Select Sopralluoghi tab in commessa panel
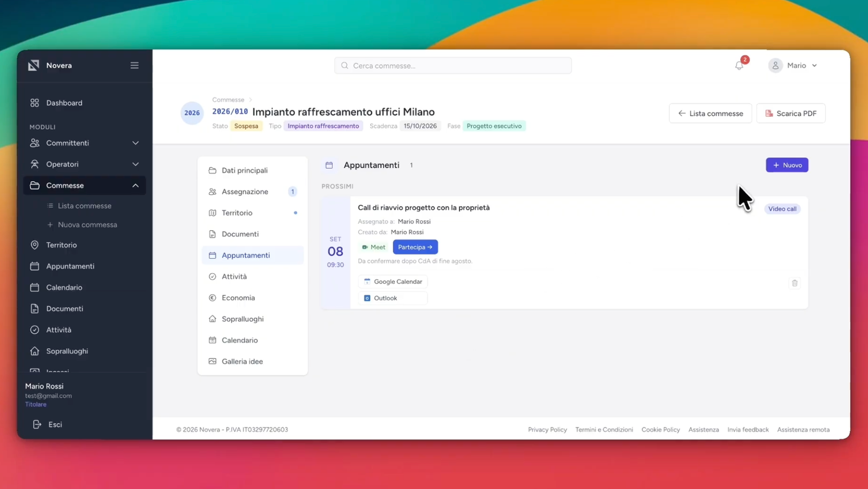Image resolution: width=868 pixels, height=489 pixels. [252, 319]
